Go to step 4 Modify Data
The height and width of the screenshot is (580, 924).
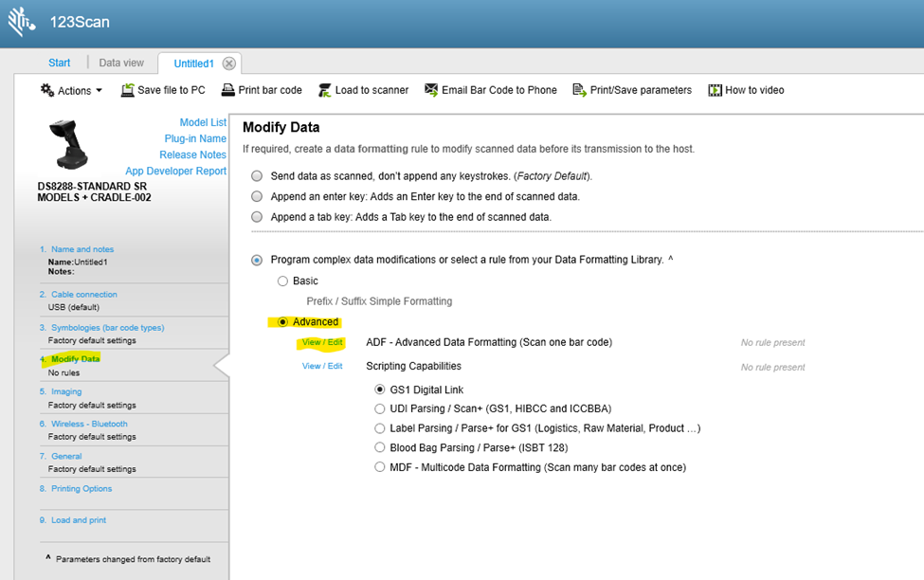click(x=76, y=359)
